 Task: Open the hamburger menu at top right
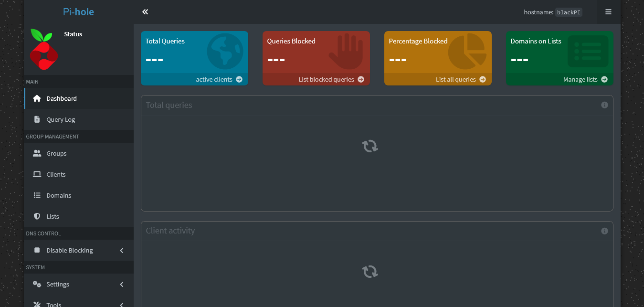click(x=608, y=12)
